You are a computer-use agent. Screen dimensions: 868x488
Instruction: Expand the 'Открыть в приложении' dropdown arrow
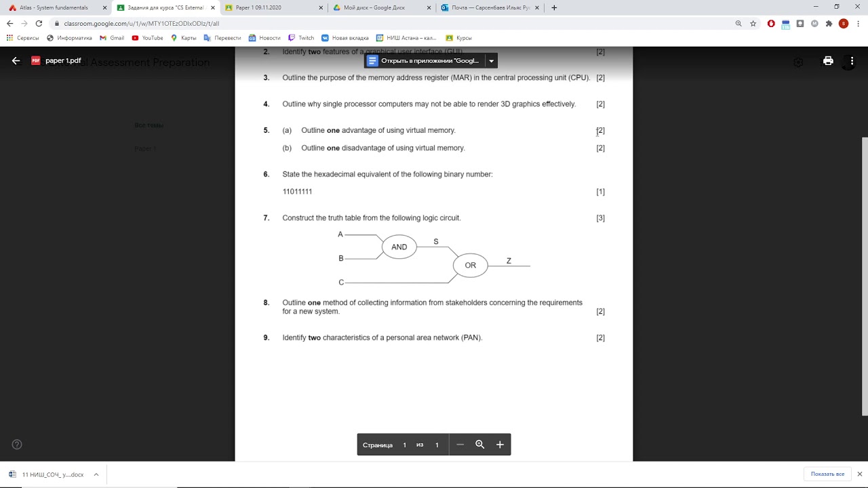(x=492, y=61)
